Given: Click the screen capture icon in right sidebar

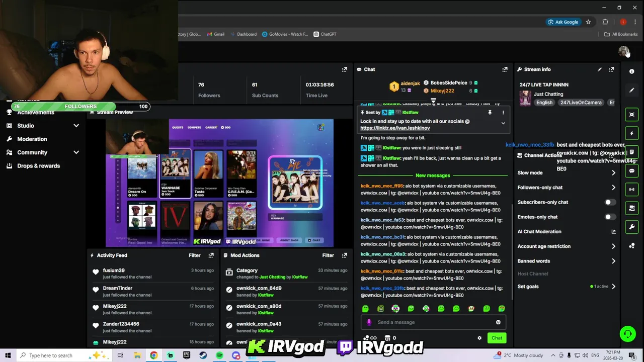Looking at the screenshot, I should (632, 115).
